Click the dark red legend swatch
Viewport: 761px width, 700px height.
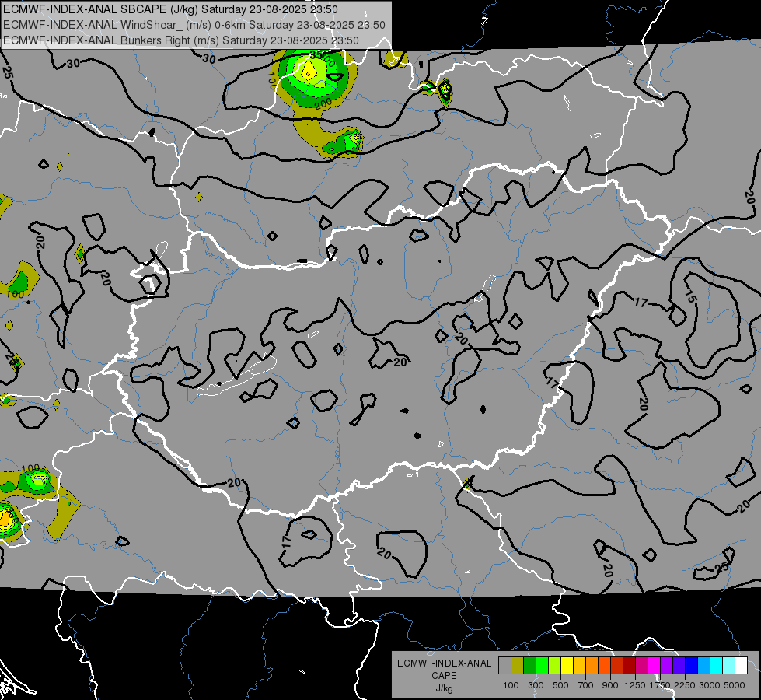[630, 666]
